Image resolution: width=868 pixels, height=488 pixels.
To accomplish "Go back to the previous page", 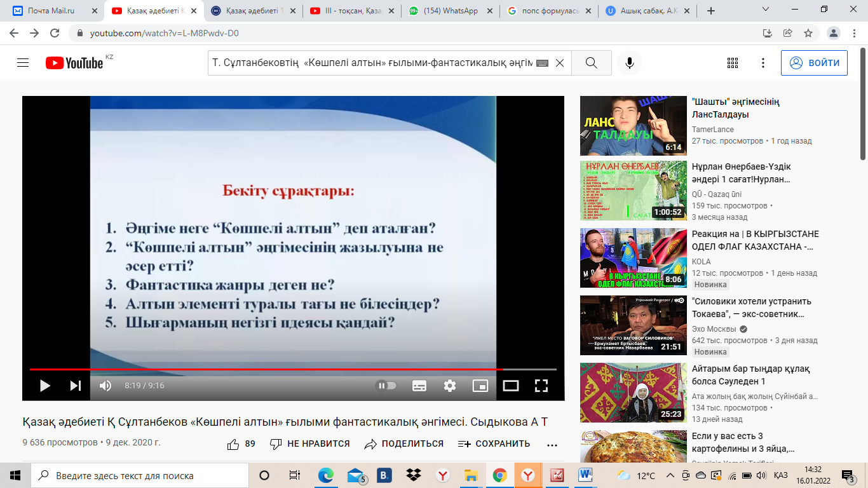I will (x=14, y=33).
